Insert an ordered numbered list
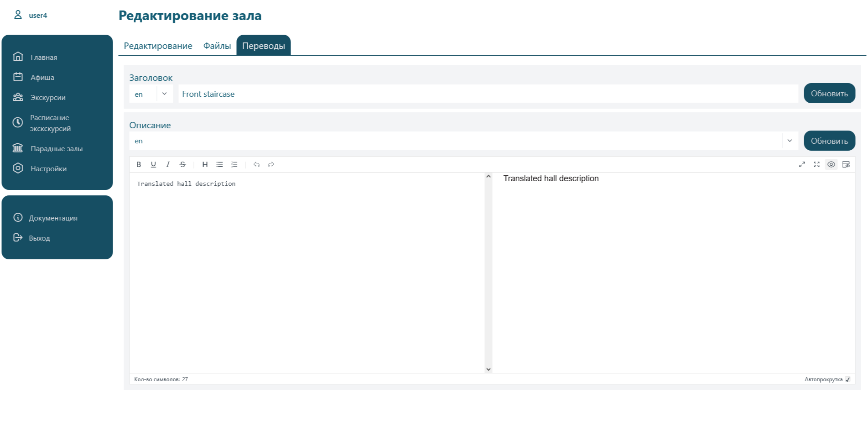Viewport: 868px width, 436px height. click(234, 164)
